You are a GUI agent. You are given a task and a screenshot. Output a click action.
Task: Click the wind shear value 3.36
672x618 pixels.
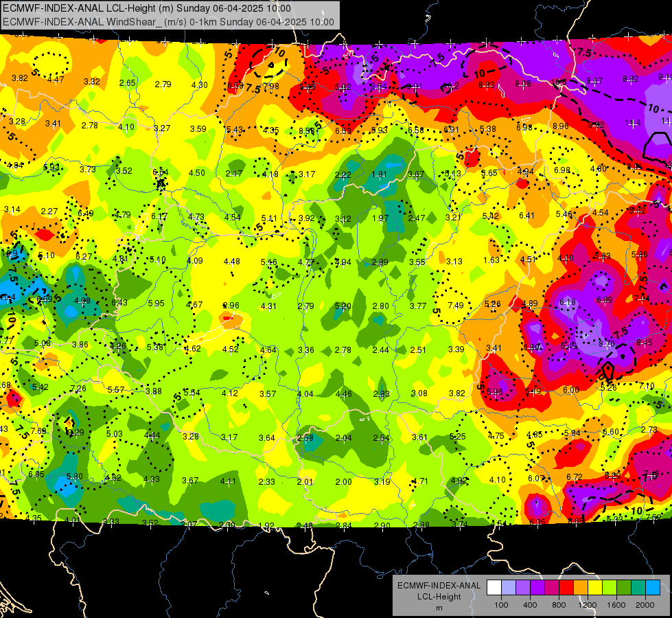[x=306, y=350]
